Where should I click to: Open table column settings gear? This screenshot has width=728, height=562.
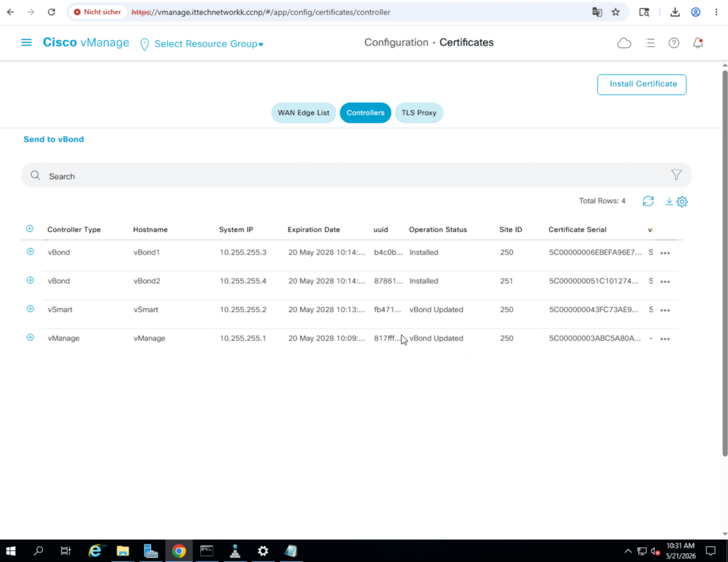point(682,202)
